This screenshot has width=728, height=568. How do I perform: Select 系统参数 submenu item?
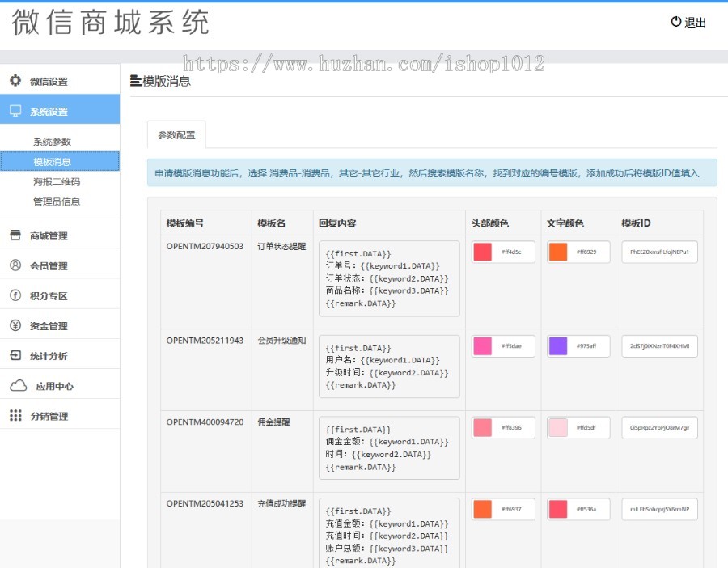(52, 142)
